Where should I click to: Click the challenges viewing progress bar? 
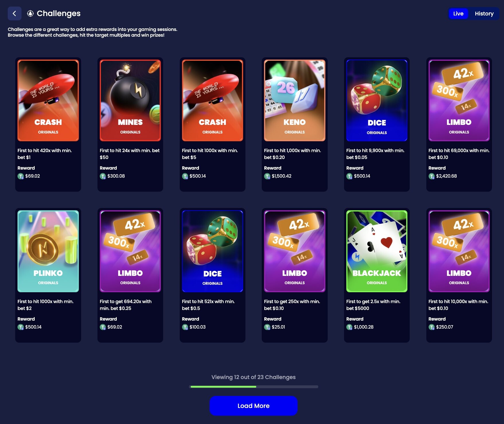pos(253,387)
